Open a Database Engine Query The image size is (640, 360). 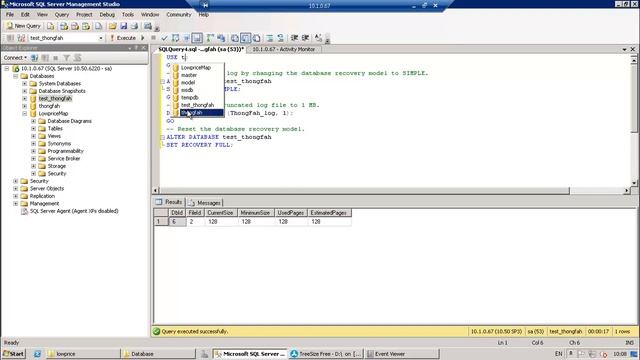[51, 26]
